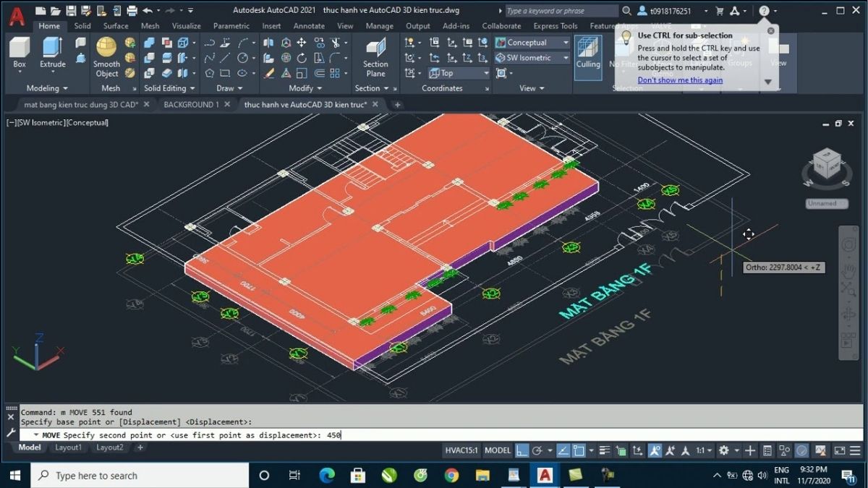This screenshot has height=488, width=868.
Task: Open the Workspace Switching gear dropdown
Action: point(728,450)
